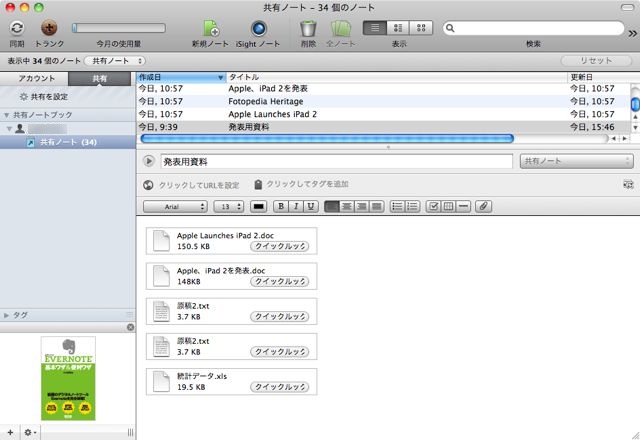Screen dimensions: 640x440
Task: Insert checkbox to-do item
Action: click(x=433, y=207)
